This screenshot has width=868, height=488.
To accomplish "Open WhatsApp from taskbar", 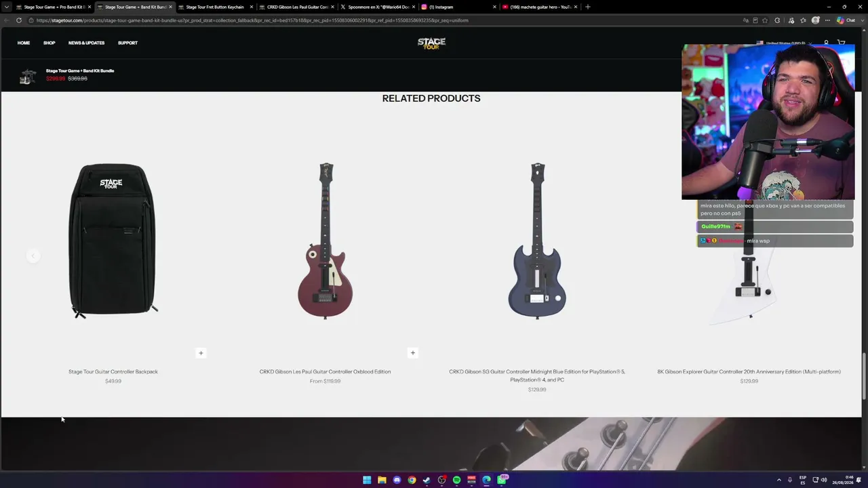I will click(x=502, y=480).
